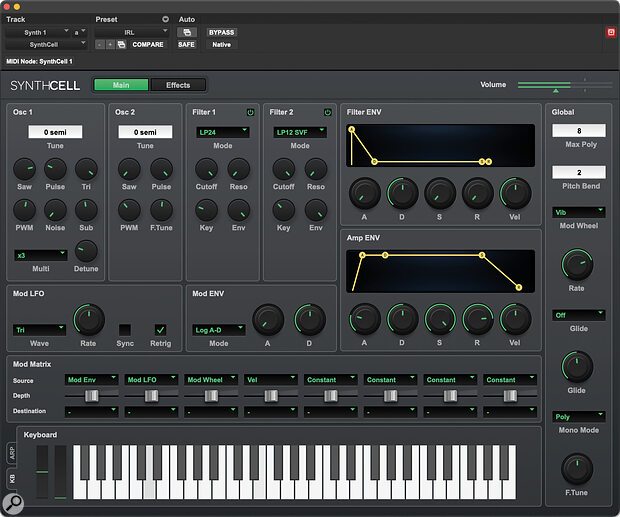Click the Filter 1 Key knob

pyautogui.click(x=206, y=210)
